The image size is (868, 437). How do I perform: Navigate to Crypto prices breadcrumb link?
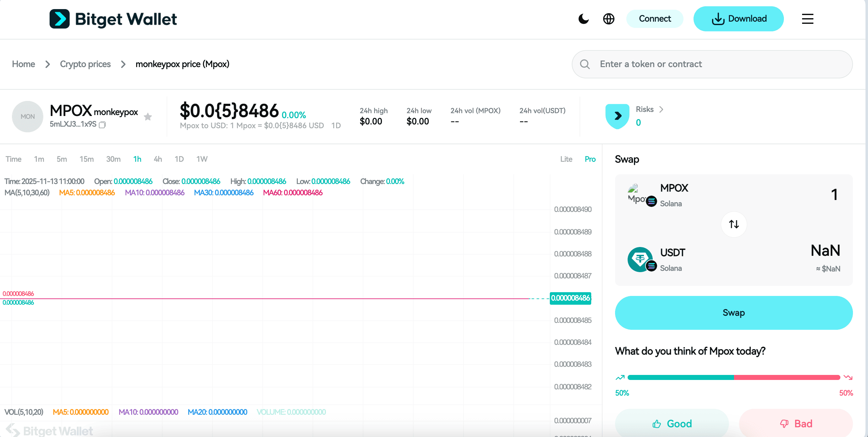pos(85,64)
